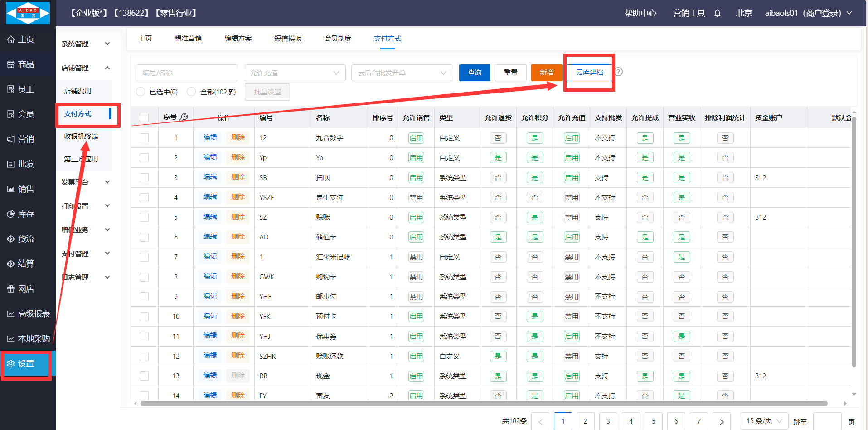
Task: Click the 编号/名称 search input field
Action: tap(187, 73)
